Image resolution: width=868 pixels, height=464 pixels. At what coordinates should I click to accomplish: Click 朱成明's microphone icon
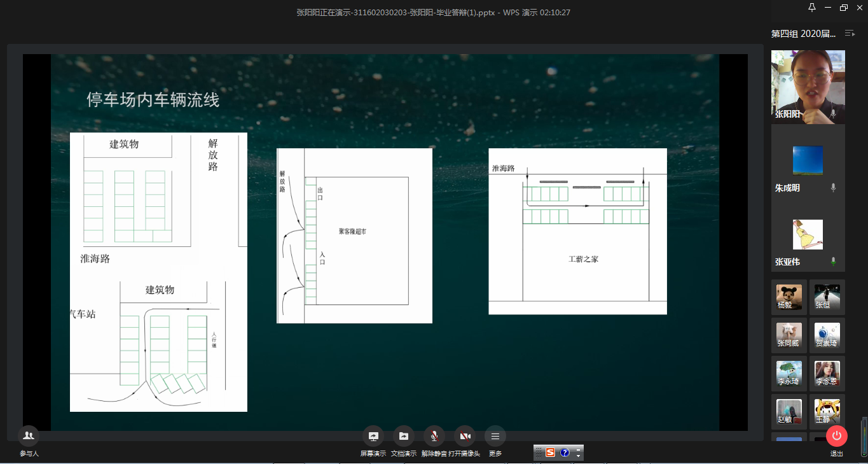833,188
